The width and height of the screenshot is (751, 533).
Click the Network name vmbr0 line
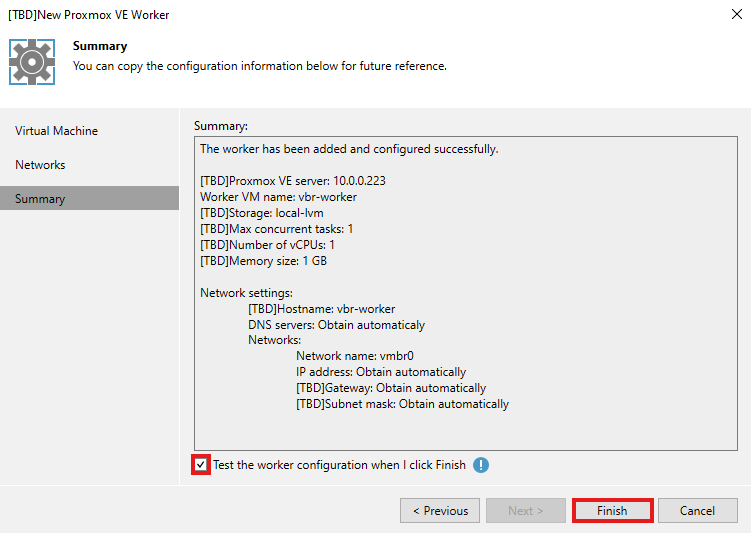coord(355,356)
